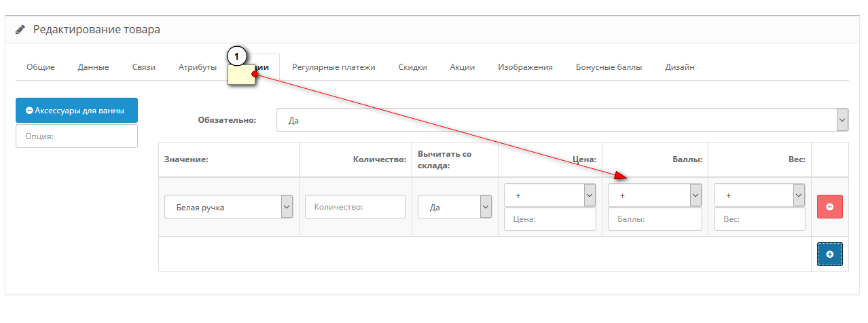Switch to the Акции tab
The height and width of the screenshot is (323, 868).
[x=462, y=67]
